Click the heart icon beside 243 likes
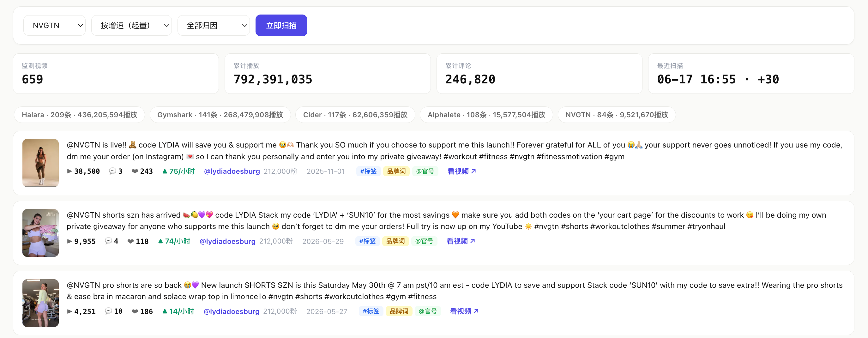The width and height of the screenshot is (868, 338). tap(135, 171)
